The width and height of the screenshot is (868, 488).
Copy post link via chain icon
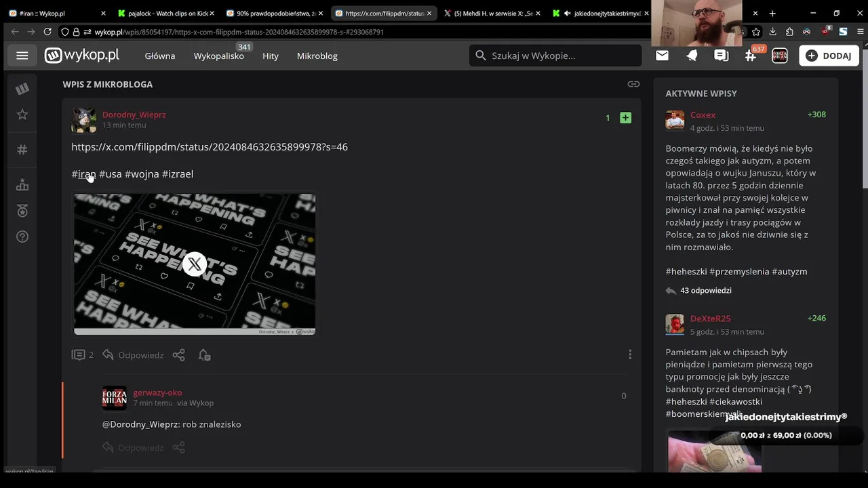[x=633, y=84]
